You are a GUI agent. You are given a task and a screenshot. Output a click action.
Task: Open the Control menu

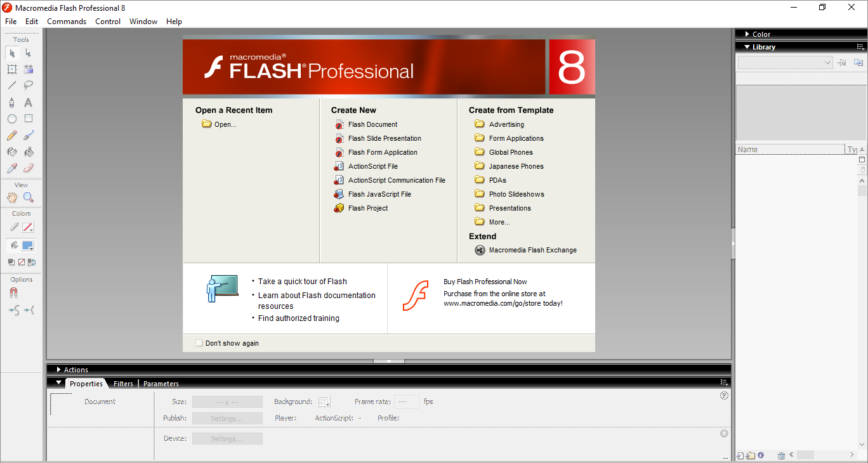pyautogui.click(x=108, y=22)
